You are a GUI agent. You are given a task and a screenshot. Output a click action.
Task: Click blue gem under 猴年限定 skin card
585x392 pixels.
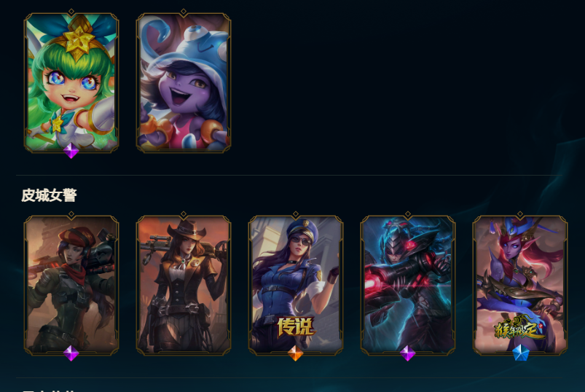coord(520,353)
